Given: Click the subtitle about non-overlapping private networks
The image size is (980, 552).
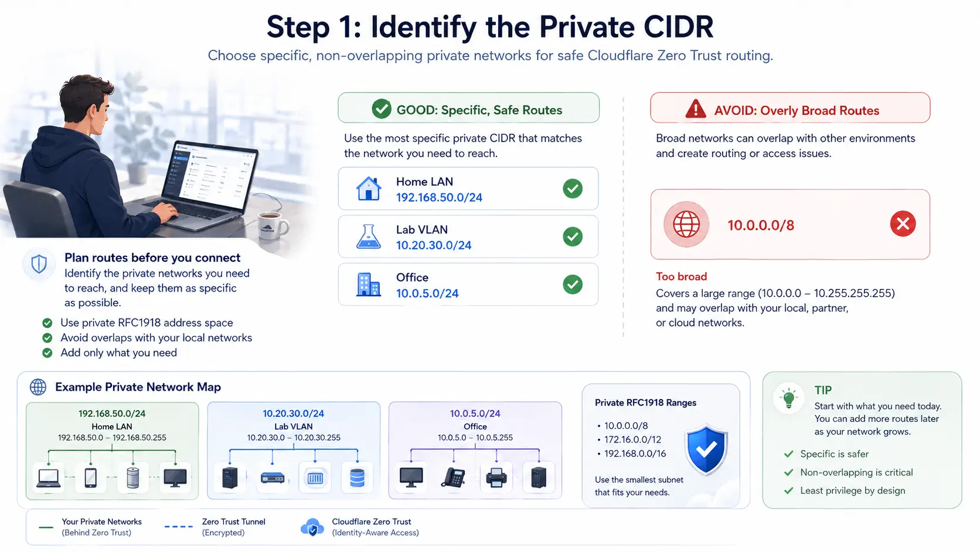Looking at the screenshot, I should [491, 56].
